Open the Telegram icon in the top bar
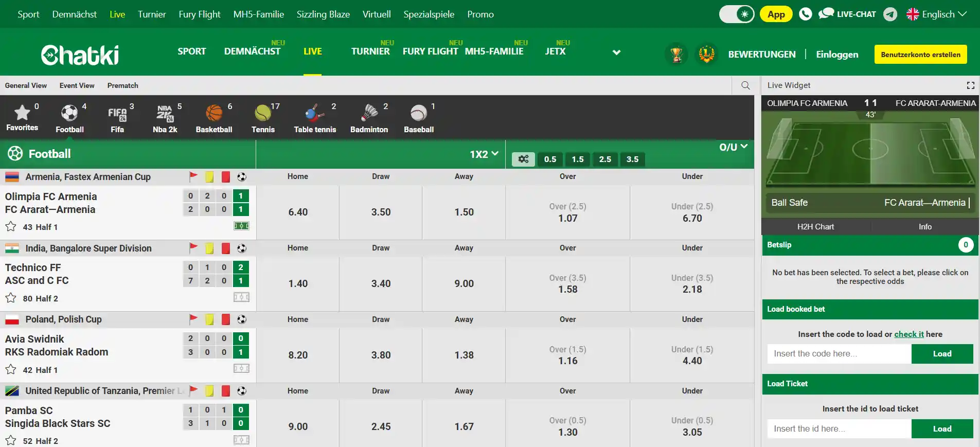 click(890, 14)
